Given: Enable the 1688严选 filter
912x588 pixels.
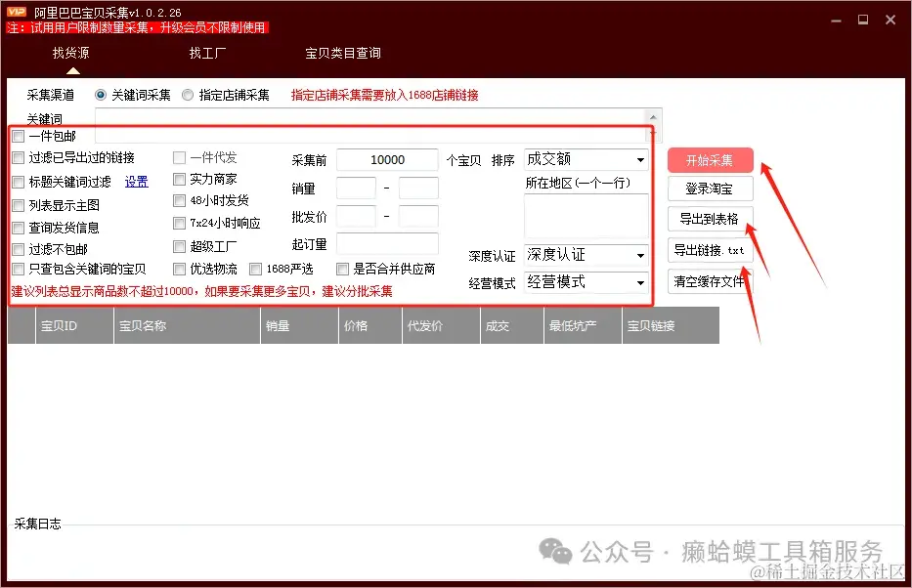Looking at the screenshot, I should (255, 269).
